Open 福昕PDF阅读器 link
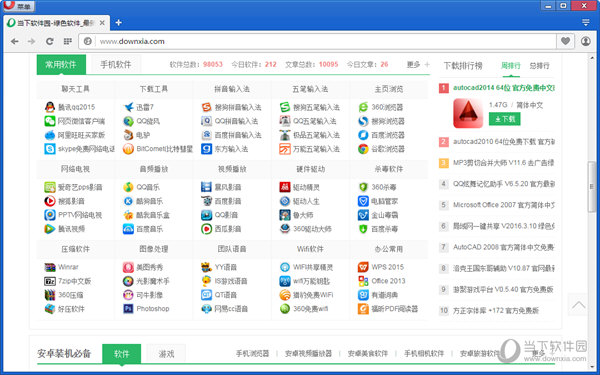Image resolution: width=600 pixels, height=375 pixels. pos(395,309)
